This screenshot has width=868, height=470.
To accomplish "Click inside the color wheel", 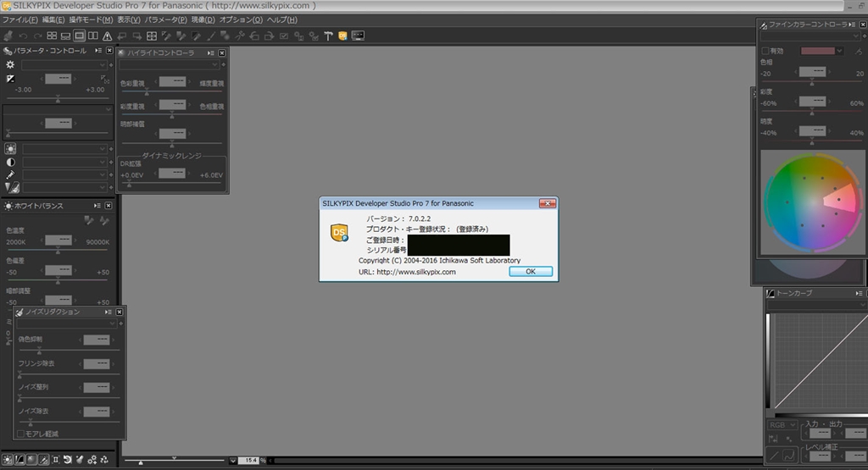I will click(812, 203).
